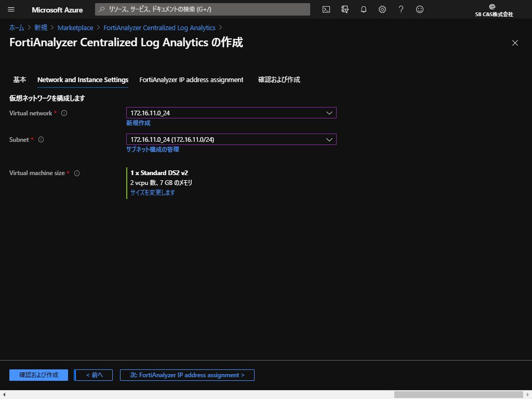Viewport: 532px width, 399px height.
Task: Click サブネット構成の管理 link
Action: click(153, 150)
